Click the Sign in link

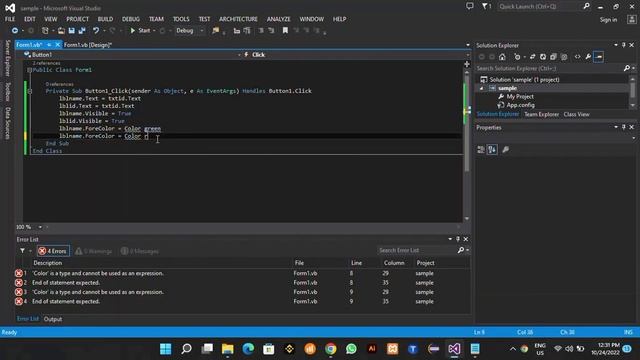tap(608, 20)
